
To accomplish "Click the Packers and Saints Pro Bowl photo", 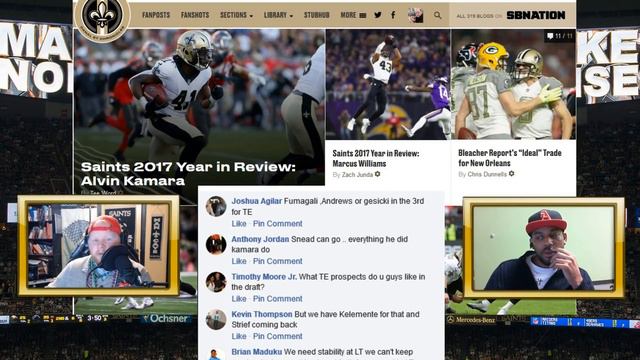I will pyautogui.click(x=513, y=84).
